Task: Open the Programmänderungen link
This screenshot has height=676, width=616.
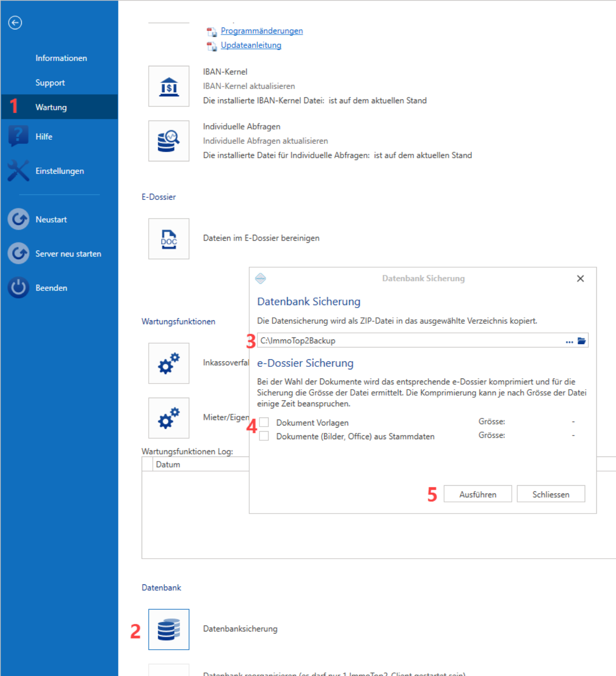Action: (262, 31)
